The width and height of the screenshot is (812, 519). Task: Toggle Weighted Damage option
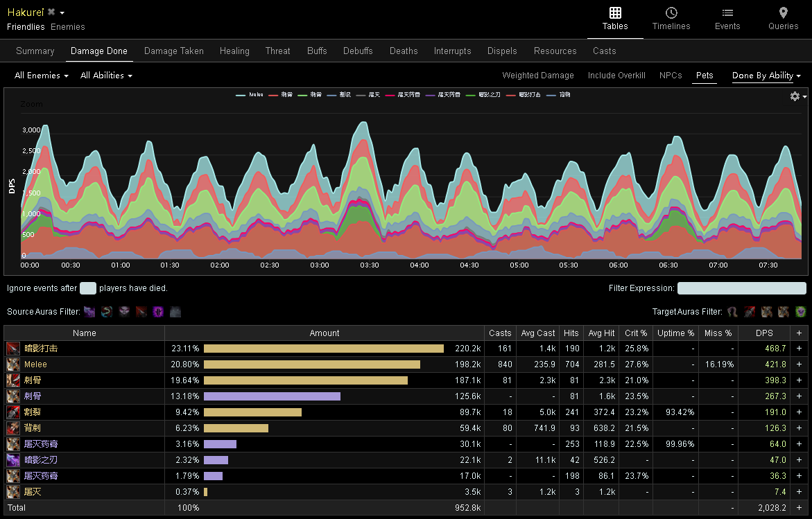[538, 76]
